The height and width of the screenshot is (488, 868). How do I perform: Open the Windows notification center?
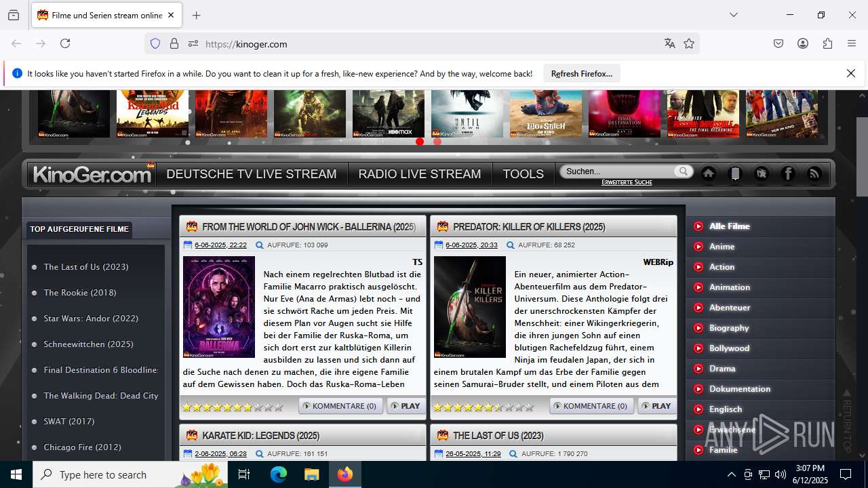846,474
